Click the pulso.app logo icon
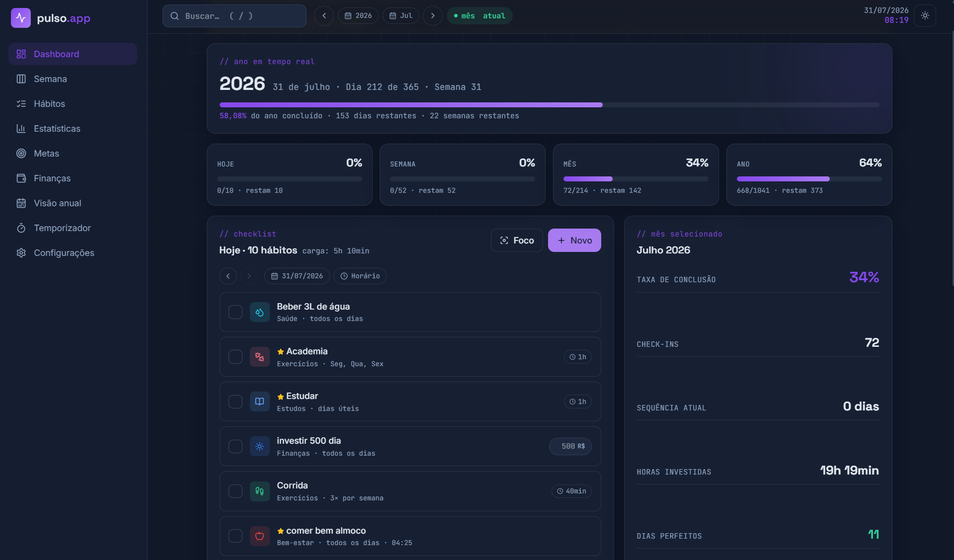 pos(21,18)
